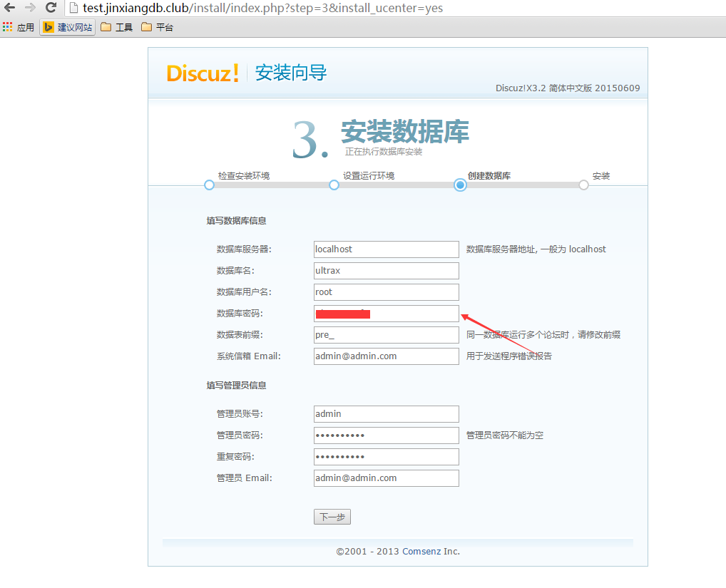Click the browser back arrow

click(10, 8)
